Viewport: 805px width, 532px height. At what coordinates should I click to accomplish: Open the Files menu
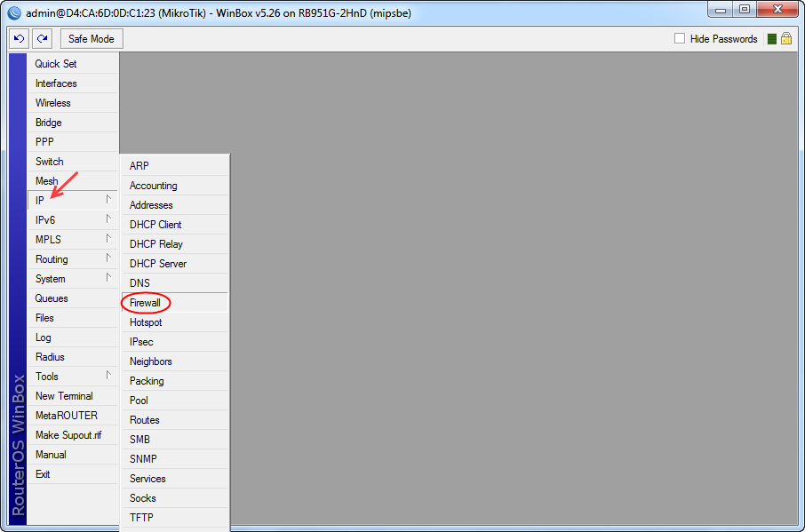click(72, 318)
